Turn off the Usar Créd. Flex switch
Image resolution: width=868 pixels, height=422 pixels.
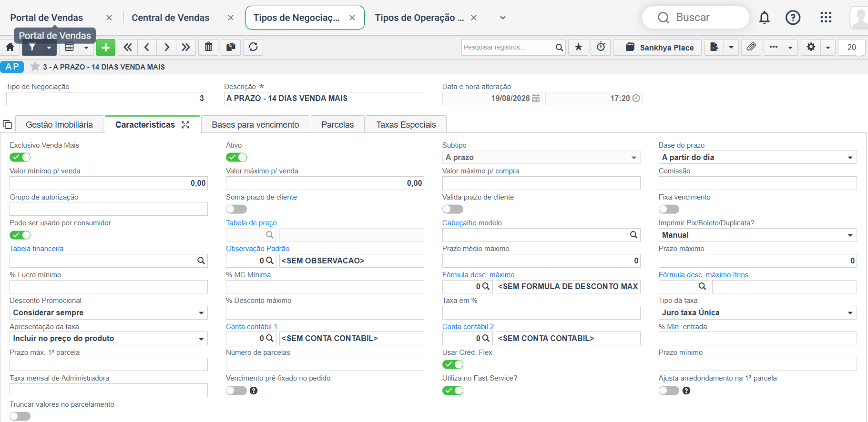[x=453, y=364]
